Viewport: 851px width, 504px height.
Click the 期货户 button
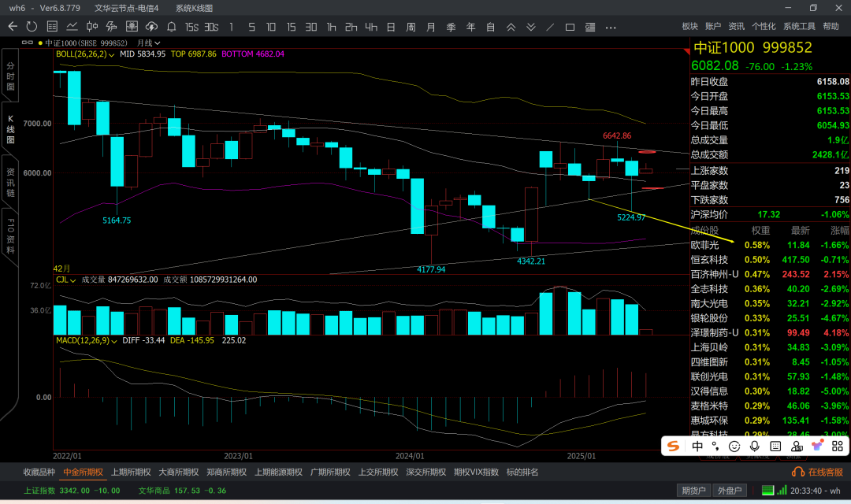[693, 491]
